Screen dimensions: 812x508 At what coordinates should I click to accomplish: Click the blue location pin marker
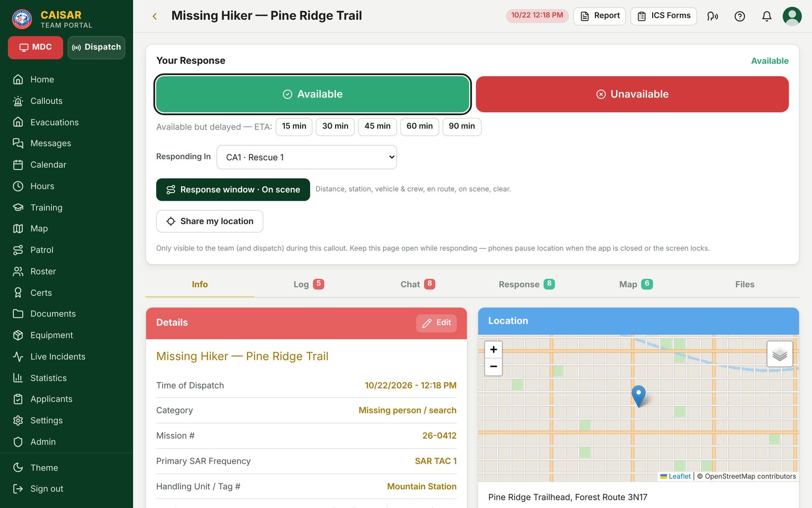(638, 396)
